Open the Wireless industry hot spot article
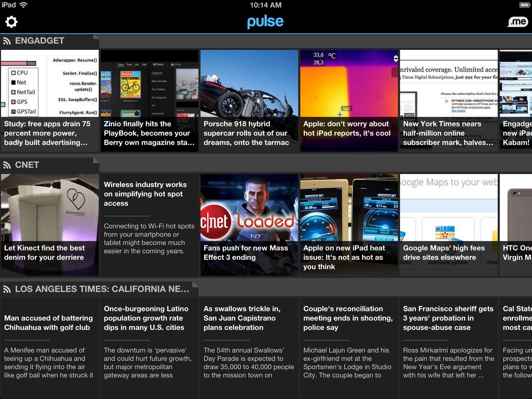This screenshot has width=532, height=399. click(150, 225)
